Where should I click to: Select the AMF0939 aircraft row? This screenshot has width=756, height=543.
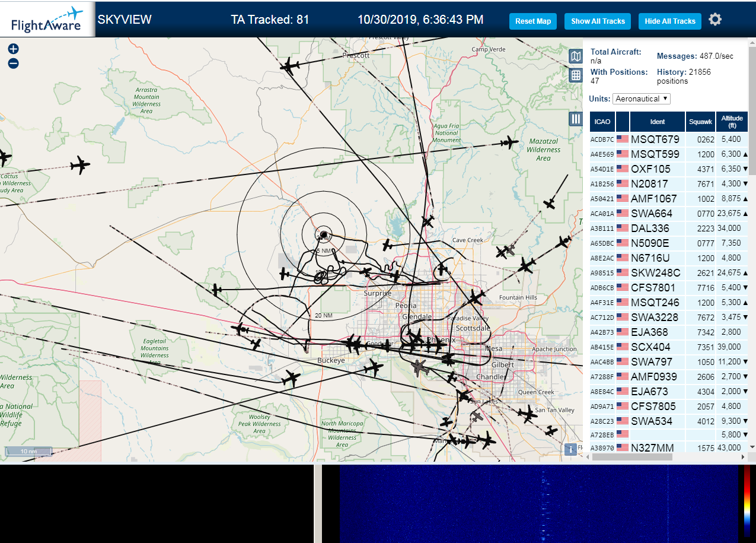pos(669,376)
